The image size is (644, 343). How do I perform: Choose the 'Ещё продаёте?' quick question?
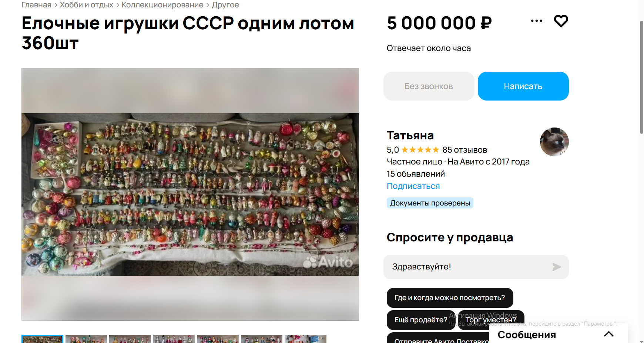click(x=421, y=320)
